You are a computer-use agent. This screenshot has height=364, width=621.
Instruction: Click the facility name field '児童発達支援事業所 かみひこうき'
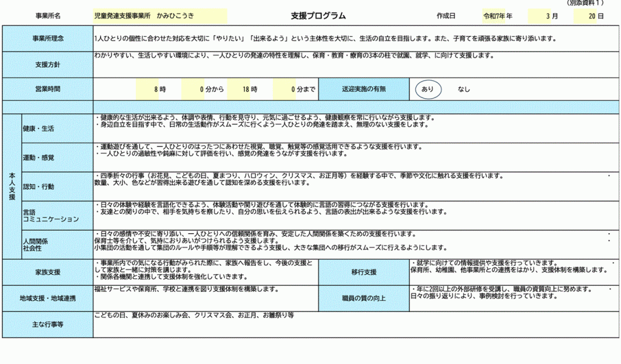(x=160, y=16)
